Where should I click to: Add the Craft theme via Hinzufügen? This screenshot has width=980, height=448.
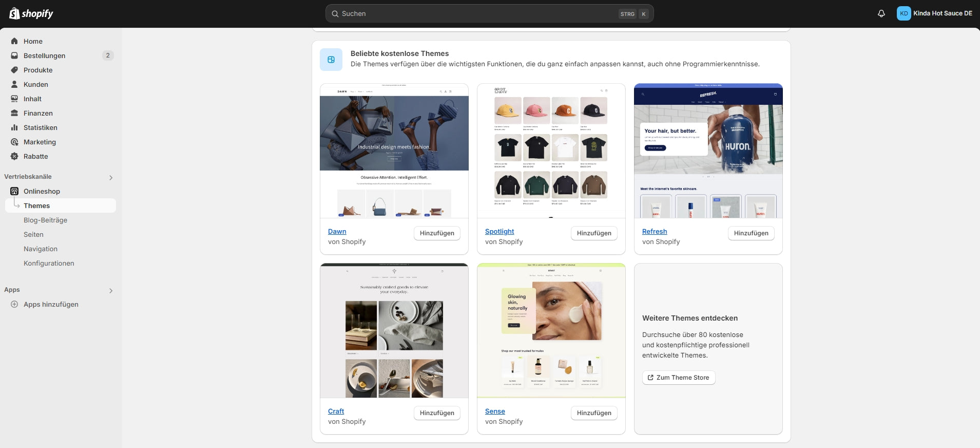pos(437,413)
